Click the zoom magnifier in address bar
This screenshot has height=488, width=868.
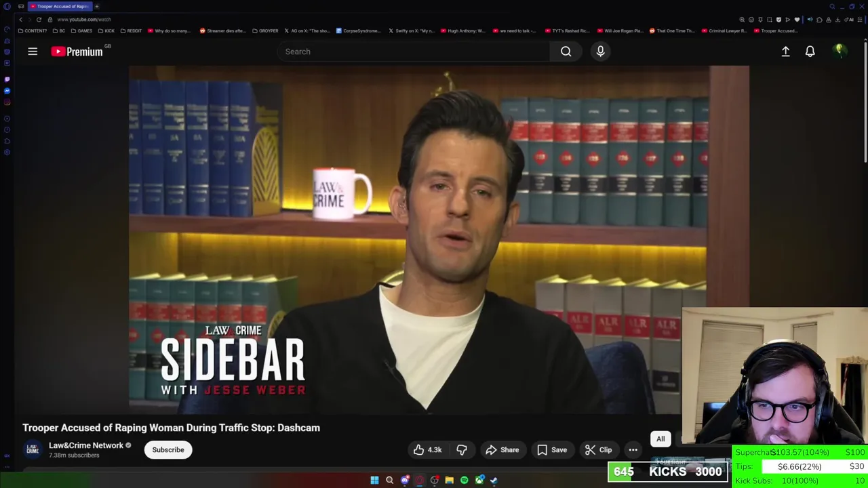click(x=742, y=20)
